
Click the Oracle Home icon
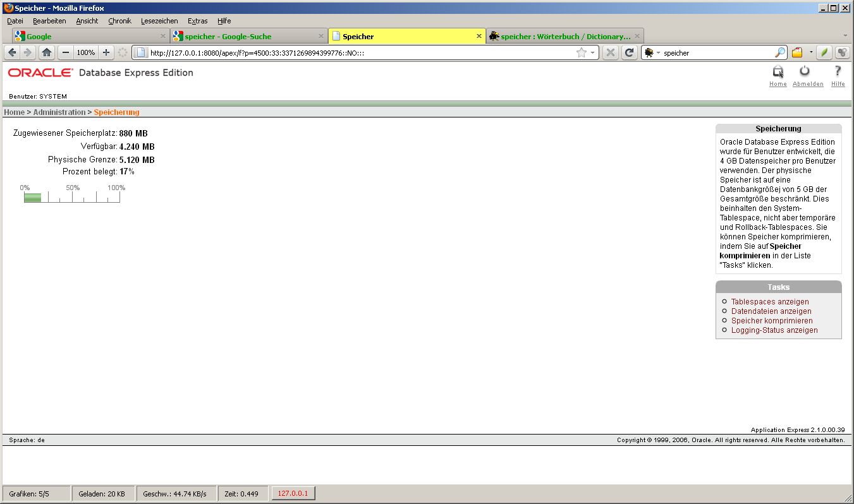coord(778,71)
